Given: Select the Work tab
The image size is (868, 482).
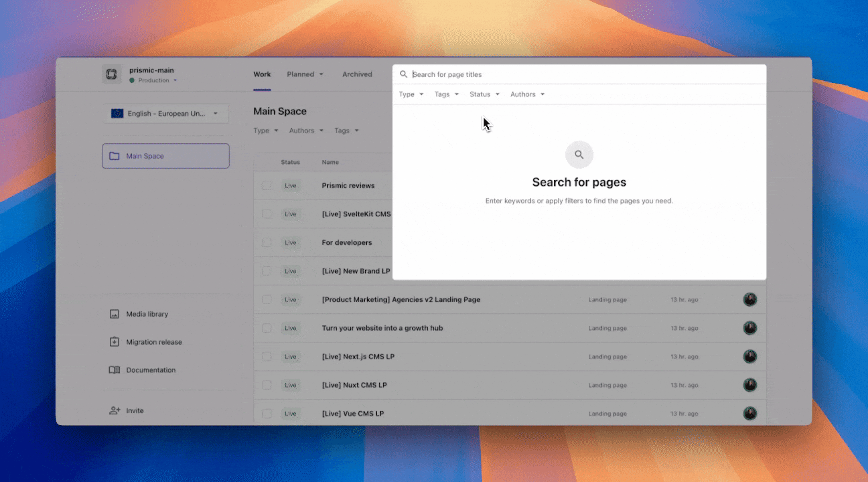Looking at the screenshot, I should 262,74.
